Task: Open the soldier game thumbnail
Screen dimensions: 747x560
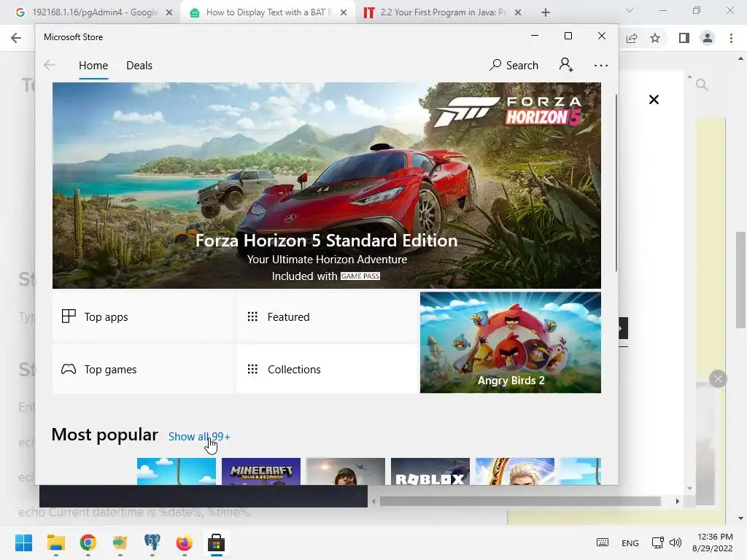Action: coord(345,472)
